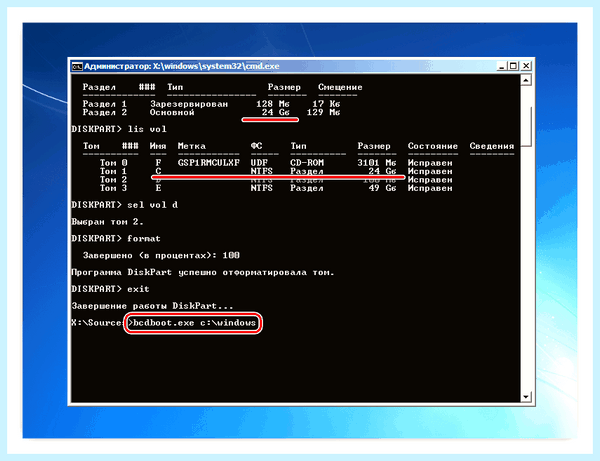Click the '49 Гб' size cell
This screenshot has width=600, height=461.
(x=383, y=188)
